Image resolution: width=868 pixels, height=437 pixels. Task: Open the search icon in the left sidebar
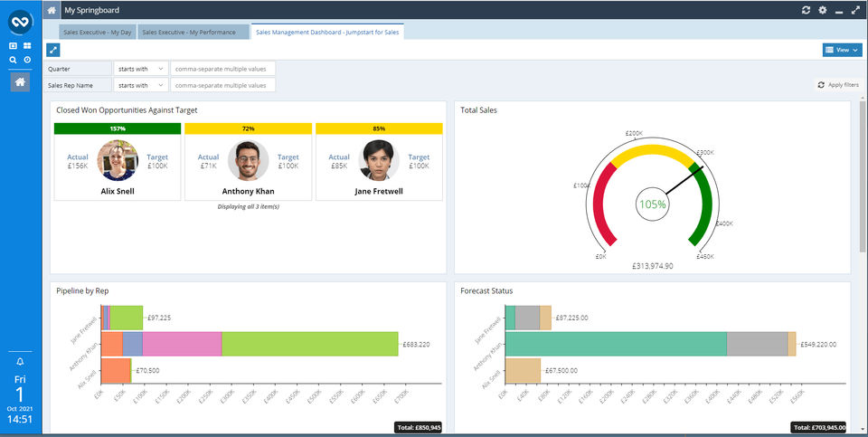point(13,59)
